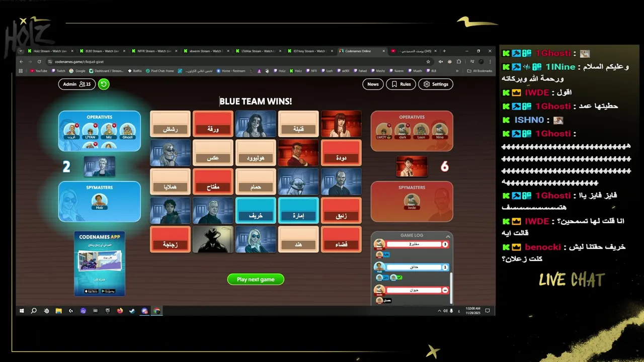The image size is (644, 362).
Task: Click the مختبر2 clue in the game log
Action: tap(414, 244)
